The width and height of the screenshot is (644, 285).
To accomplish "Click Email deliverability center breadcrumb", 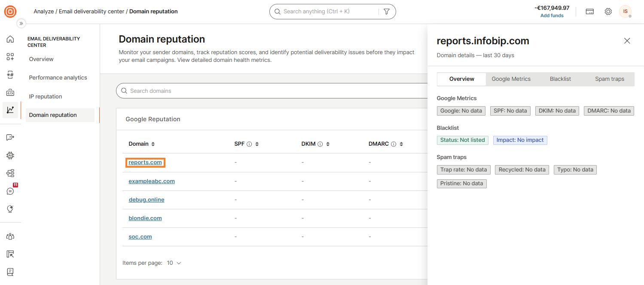I will click(x=92, y=12).
